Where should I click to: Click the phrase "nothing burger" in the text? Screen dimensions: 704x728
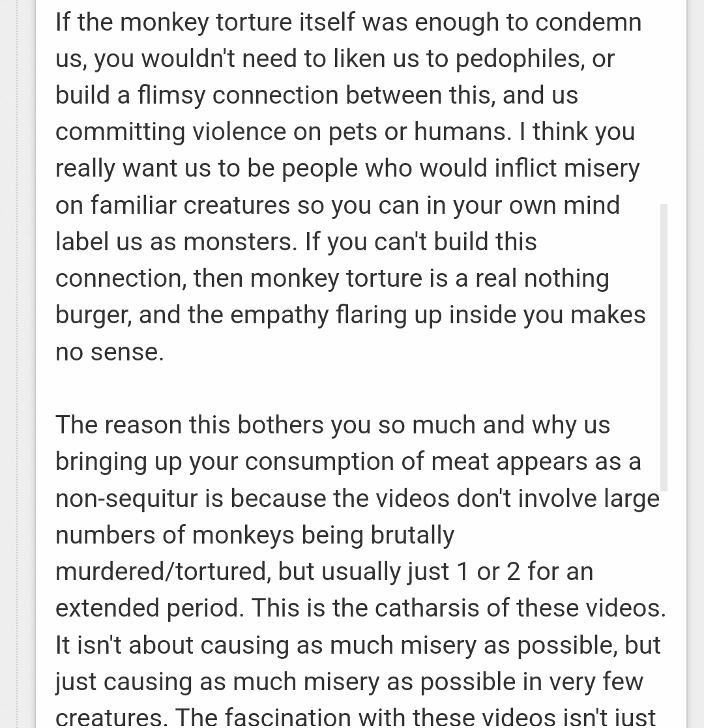coord(566,279)
